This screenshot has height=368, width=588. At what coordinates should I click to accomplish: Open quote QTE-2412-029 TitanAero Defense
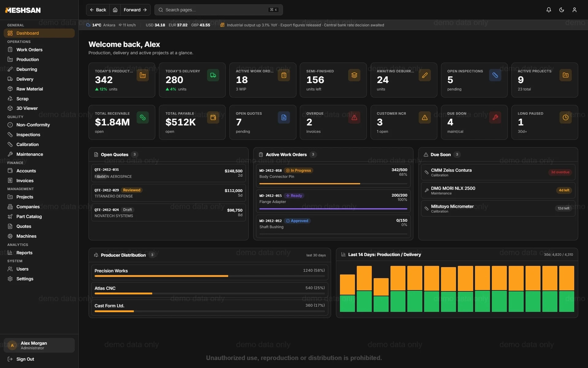[x=168, y=193]
